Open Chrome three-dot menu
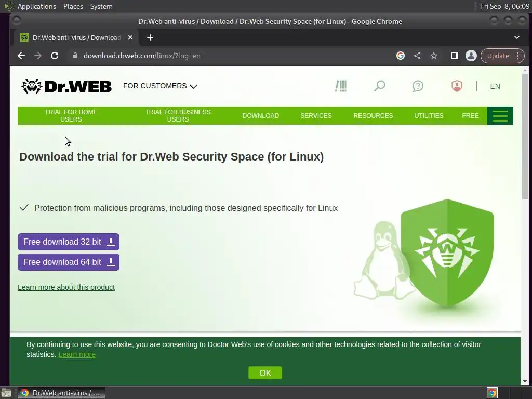 pos(518,56)
